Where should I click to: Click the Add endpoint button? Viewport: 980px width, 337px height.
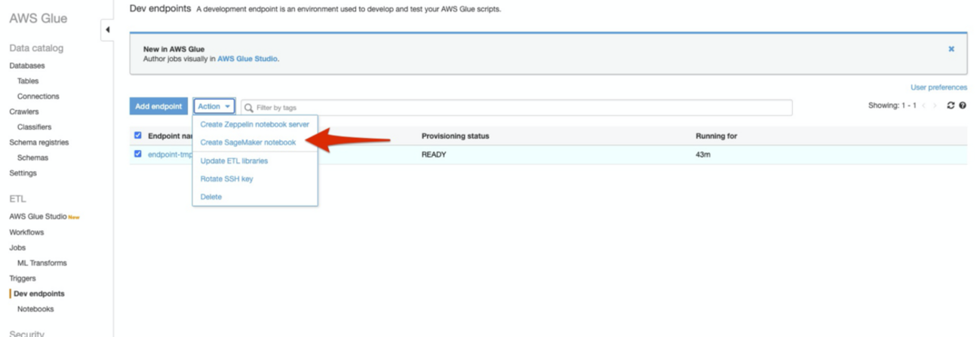pos(158,106)
